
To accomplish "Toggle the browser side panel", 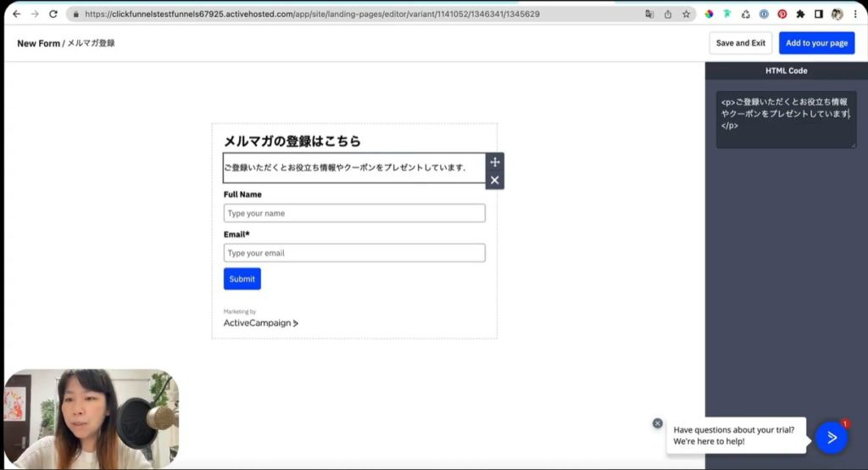I will point(819,14).
